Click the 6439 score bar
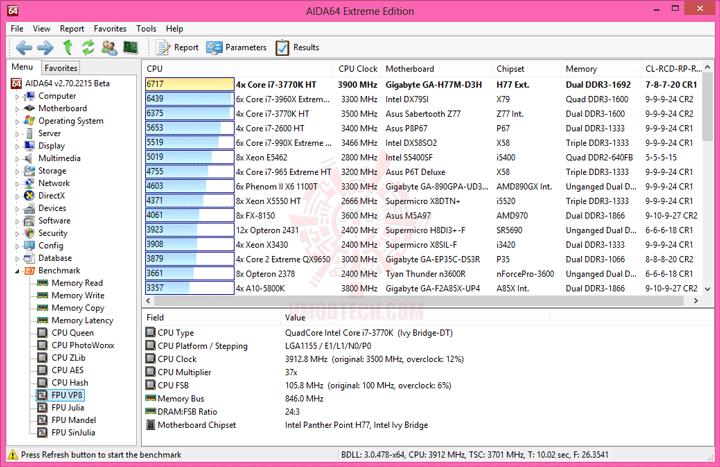The image size is (720, 467). click(189, 99)
